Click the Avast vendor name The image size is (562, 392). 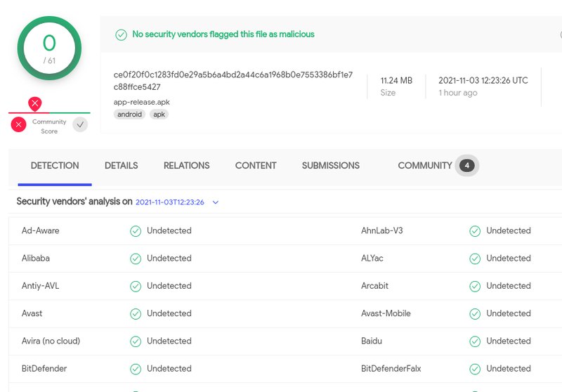(x=32, y=313)
